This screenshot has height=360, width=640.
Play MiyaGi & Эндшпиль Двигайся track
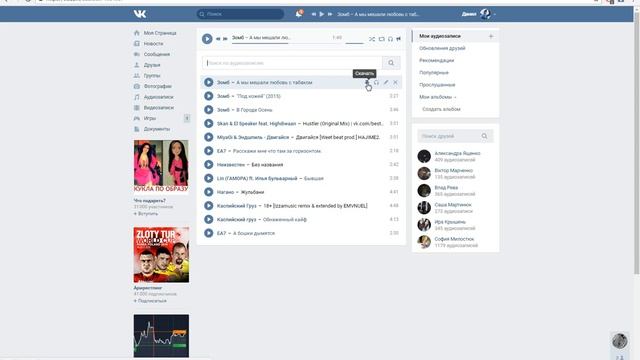[x=209, y=137]
